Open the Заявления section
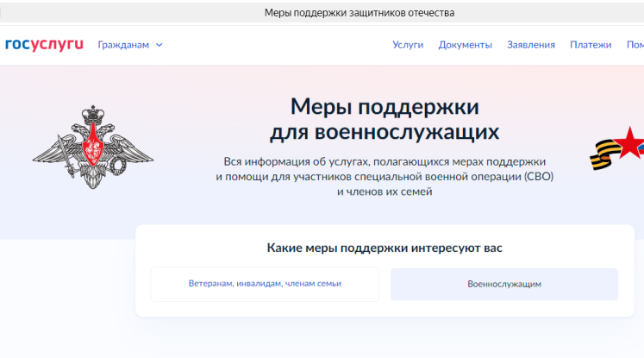The height and width of the screenshot is (358, 644). click(530, 45)
